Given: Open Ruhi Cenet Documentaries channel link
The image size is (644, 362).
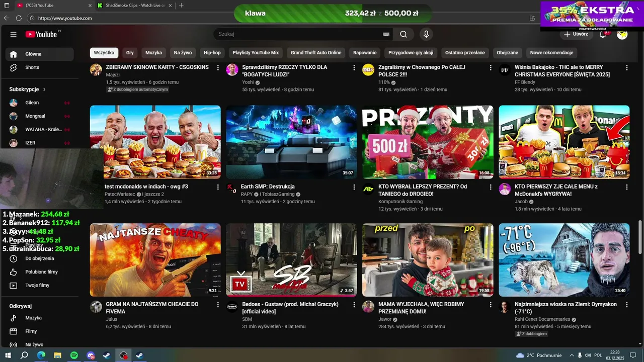Looking at the screenshot, I should coord(542,319).
